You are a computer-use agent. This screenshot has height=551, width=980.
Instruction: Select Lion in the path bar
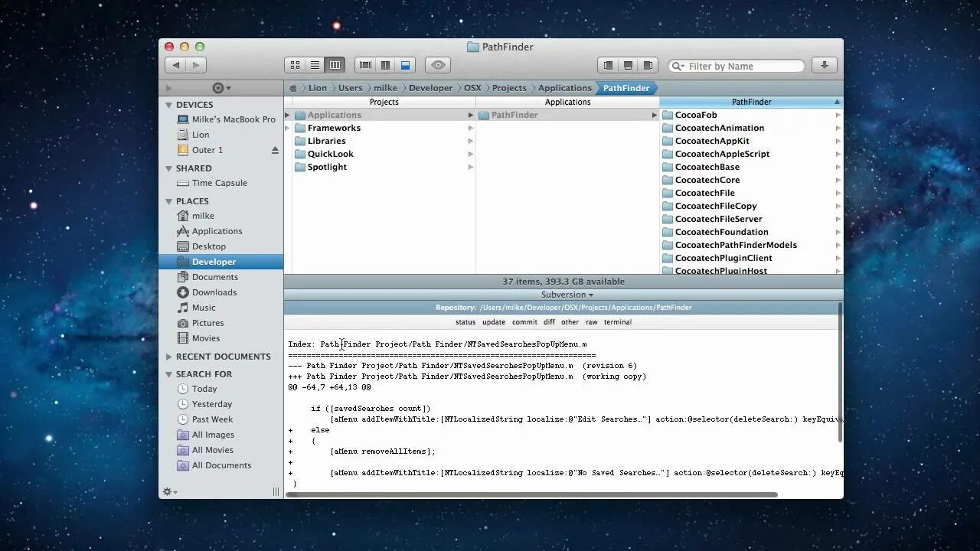pyautogui.click(x=317, y=88)
